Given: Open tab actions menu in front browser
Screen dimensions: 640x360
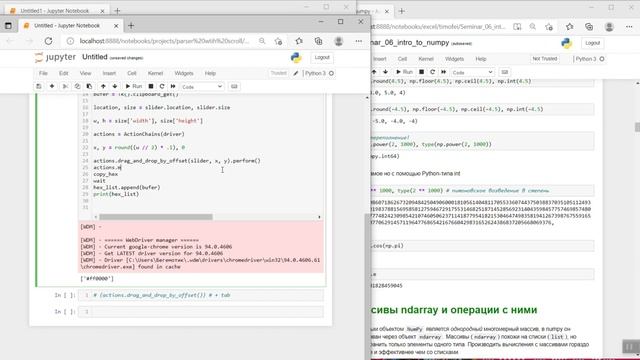Looking at the screenshot, I should pos(8,26).
